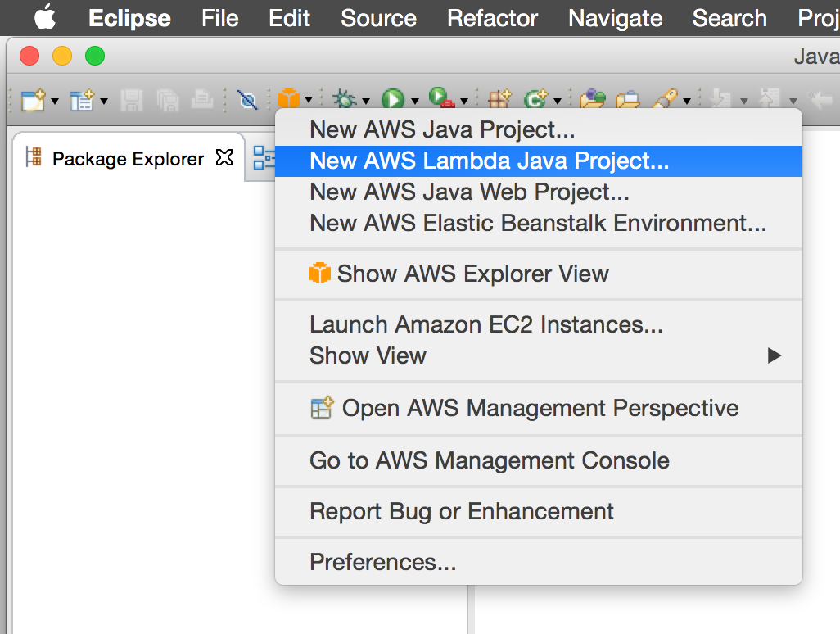Open the Refactor menu in menu bar
This screenshot has height=634, width=840.
493,18
